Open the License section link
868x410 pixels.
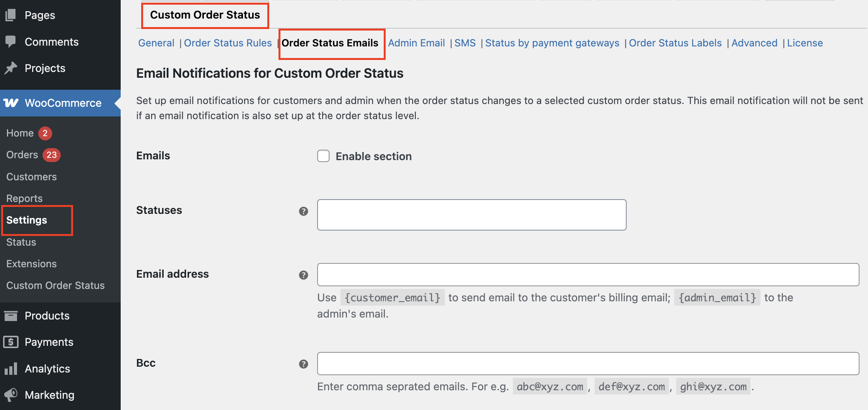click(805, 43)
